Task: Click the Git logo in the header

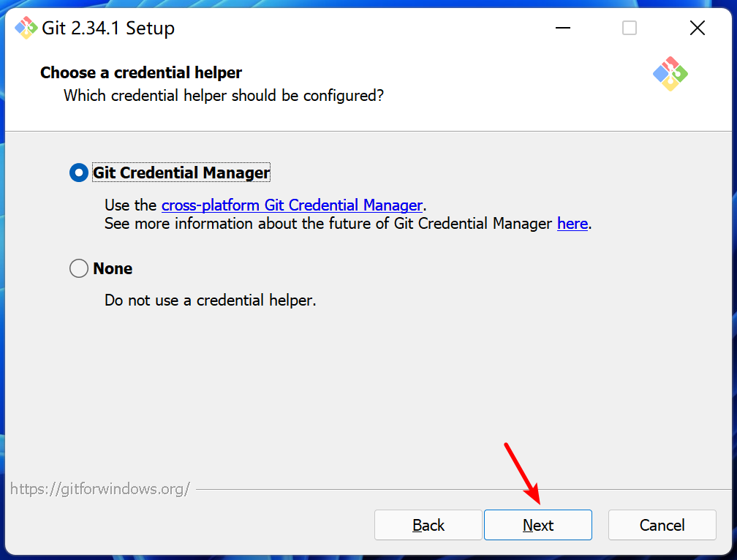Action: 670,74
